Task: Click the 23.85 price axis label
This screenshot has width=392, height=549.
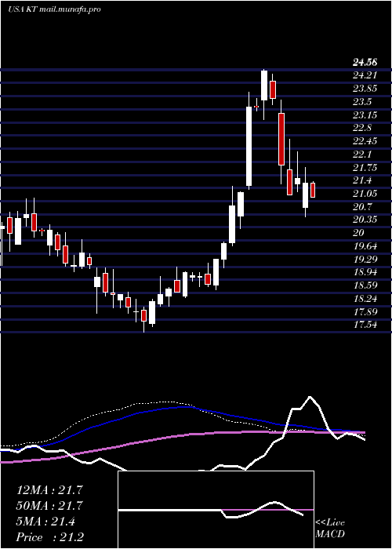Action: coord(365,89)
